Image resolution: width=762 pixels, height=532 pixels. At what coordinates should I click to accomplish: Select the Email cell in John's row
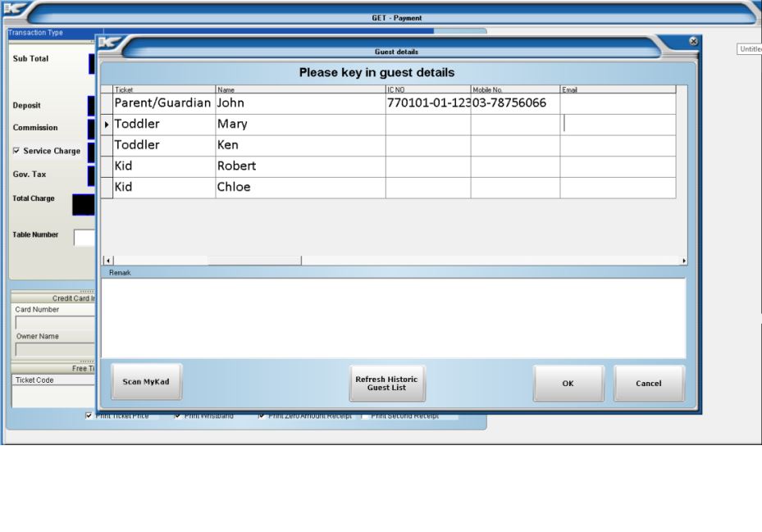(x=618, y=103)
